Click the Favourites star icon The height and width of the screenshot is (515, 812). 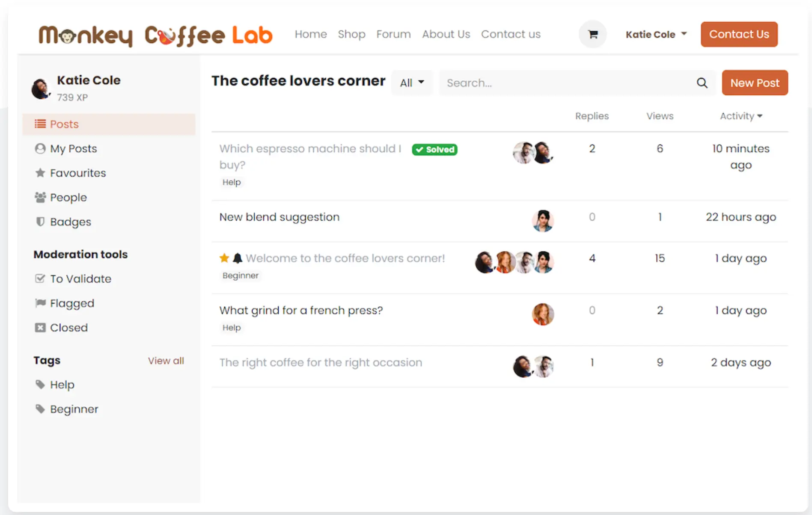40,173
